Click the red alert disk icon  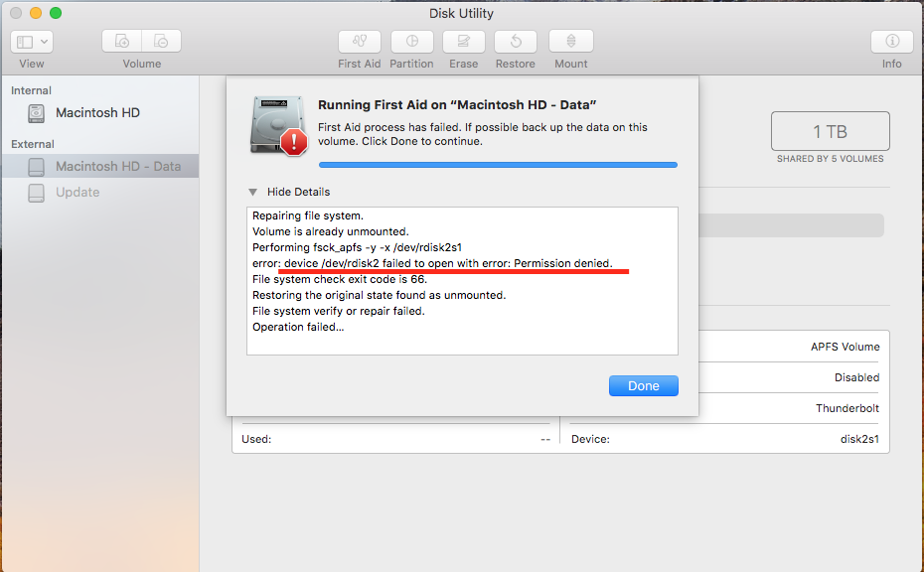[279, 126]
